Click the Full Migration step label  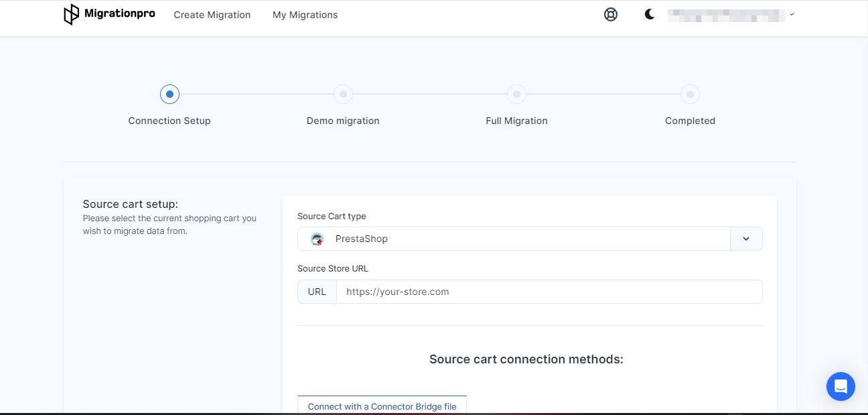(516, 121)
